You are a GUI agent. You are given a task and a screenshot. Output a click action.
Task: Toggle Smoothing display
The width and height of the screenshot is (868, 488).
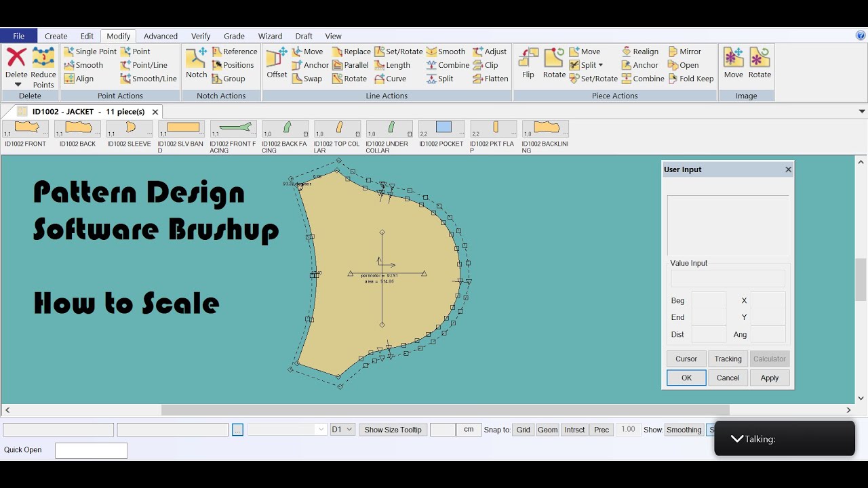(684, 430)
